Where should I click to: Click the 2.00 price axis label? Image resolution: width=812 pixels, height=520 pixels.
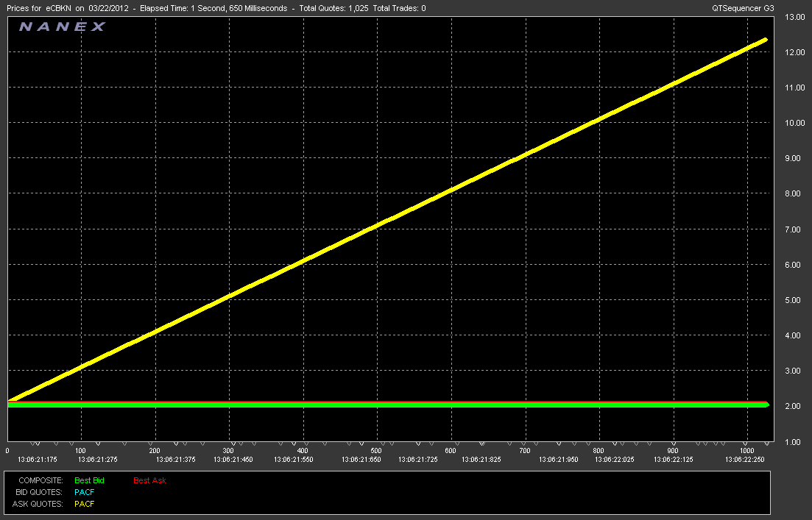(793, 406)
